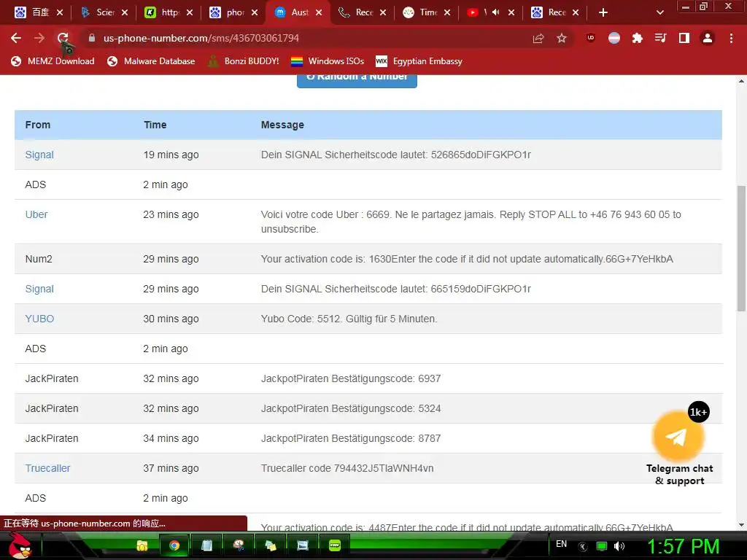Open the Extensions puzzle-piece menu
The image size is (747, 560).
(637, 38)
